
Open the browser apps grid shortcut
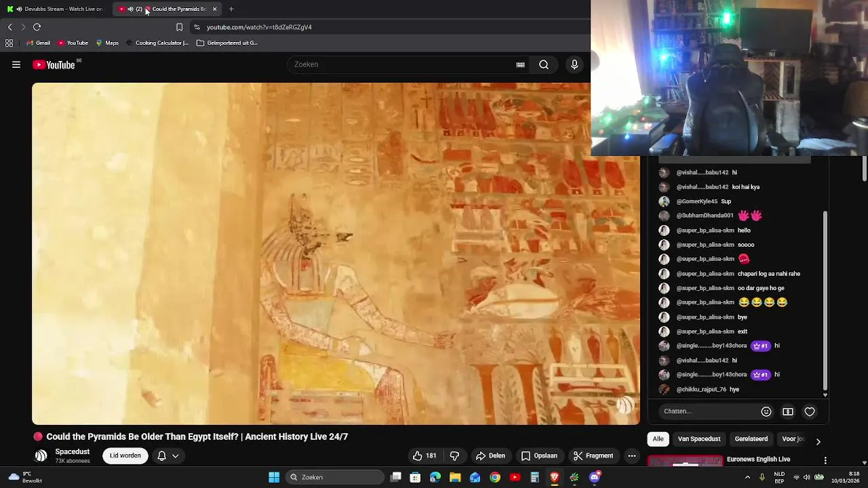click(9, 43)
